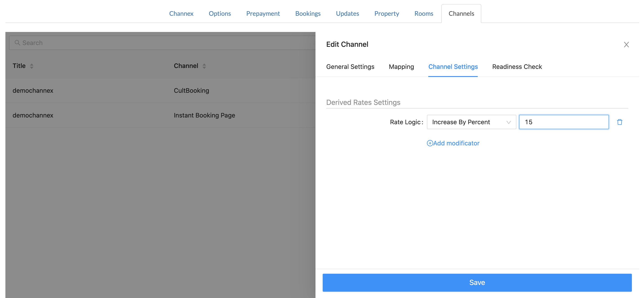Image resolution: width=644 pixels, height=298 pixels.
Task: Open the Prepayment top tab
Action: pyautogui.click(x=263, y=14)
